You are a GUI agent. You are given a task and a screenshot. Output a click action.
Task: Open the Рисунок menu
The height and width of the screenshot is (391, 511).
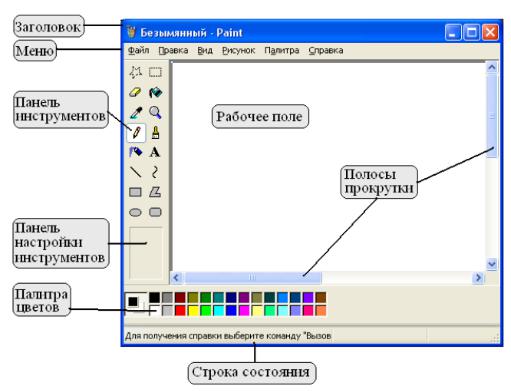pos(238,50)
